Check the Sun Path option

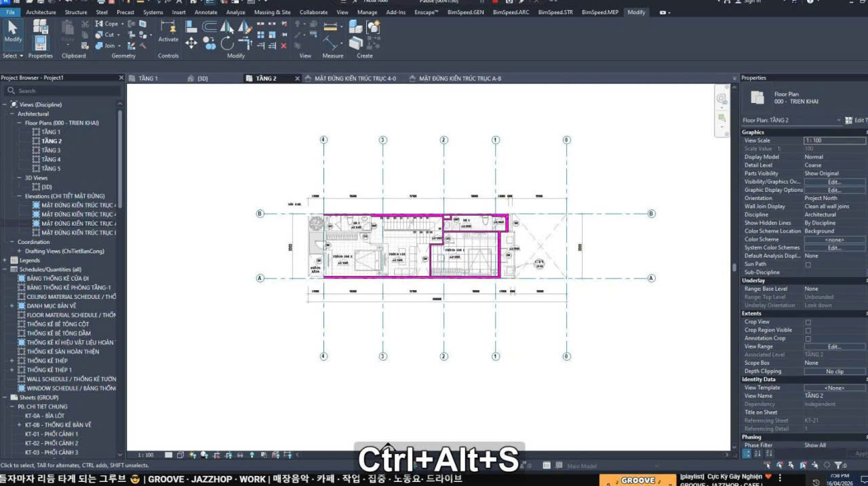click(808, 264)
